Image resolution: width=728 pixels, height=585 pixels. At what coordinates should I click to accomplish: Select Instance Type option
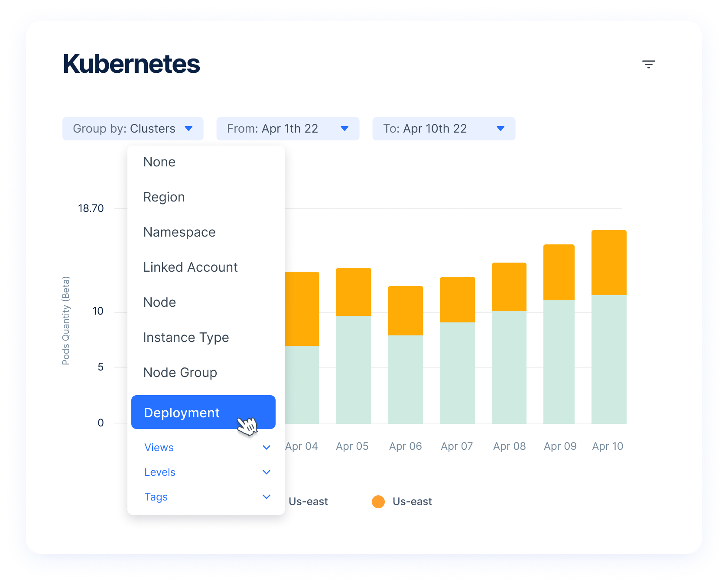click(186, 338)
